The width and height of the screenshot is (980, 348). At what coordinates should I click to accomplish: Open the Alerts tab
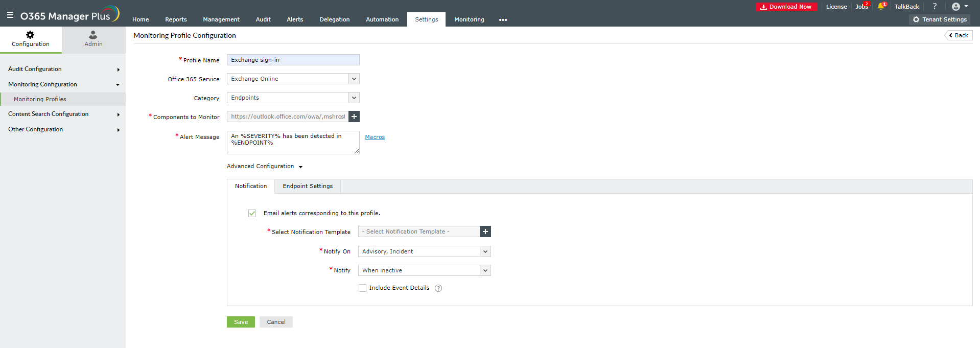coord(295,19)
